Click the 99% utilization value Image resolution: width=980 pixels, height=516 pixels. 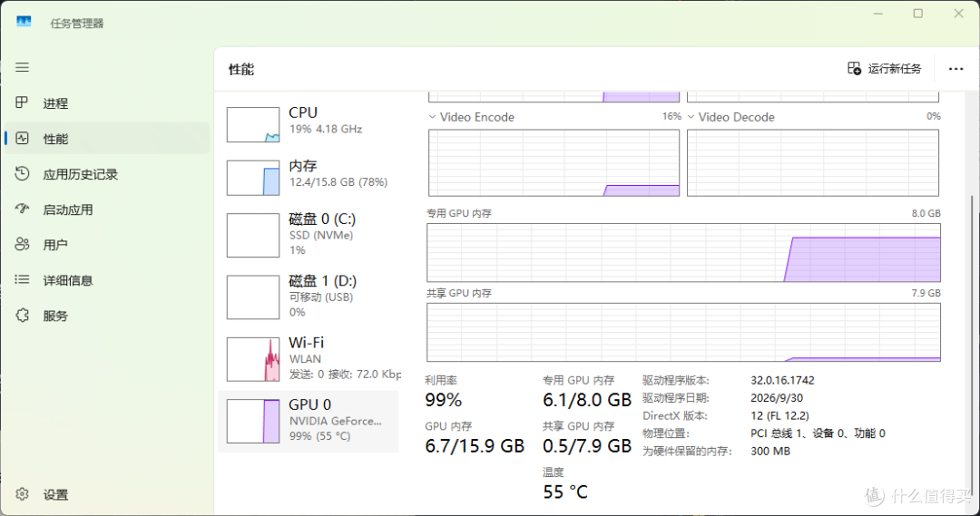click(x=443, y=400)
